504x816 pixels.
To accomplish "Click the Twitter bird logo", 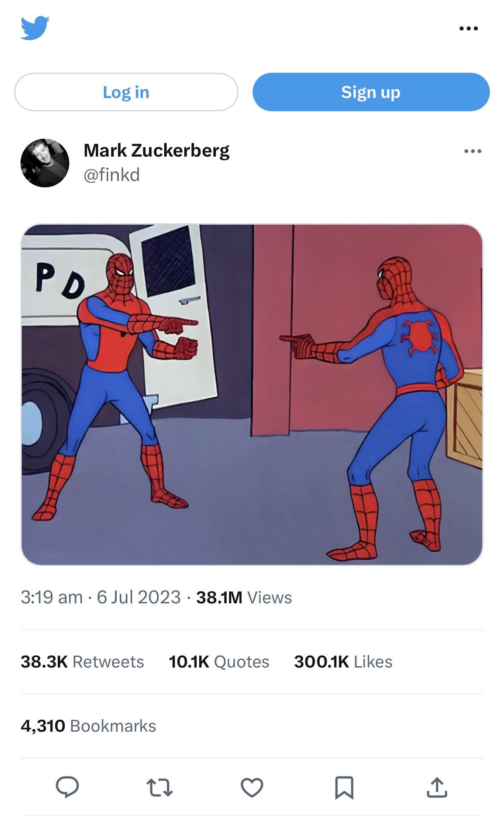I will click(35, 28).
